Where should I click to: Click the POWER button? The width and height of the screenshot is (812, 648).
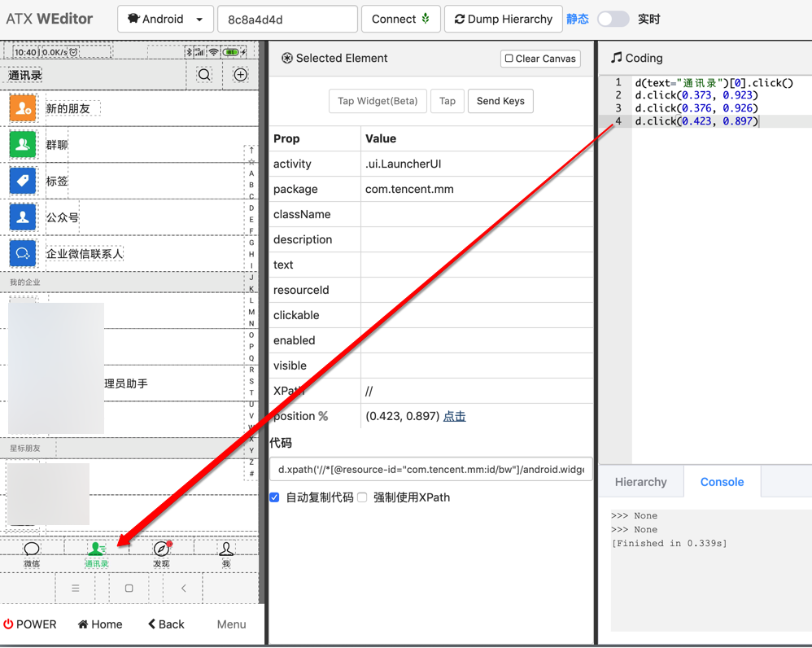(x=29, y=624)
